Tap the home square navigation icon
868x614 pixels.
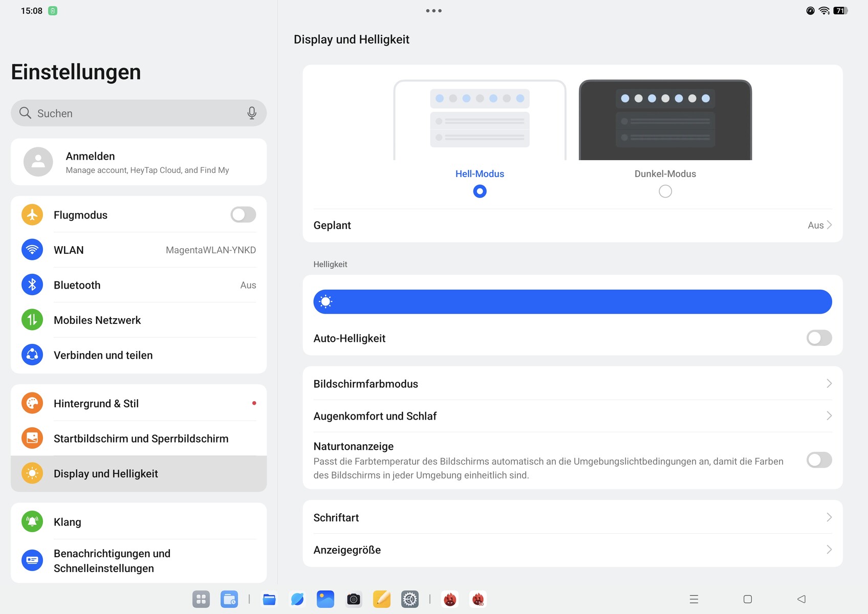pyautogui.click(x=748, y=599)
